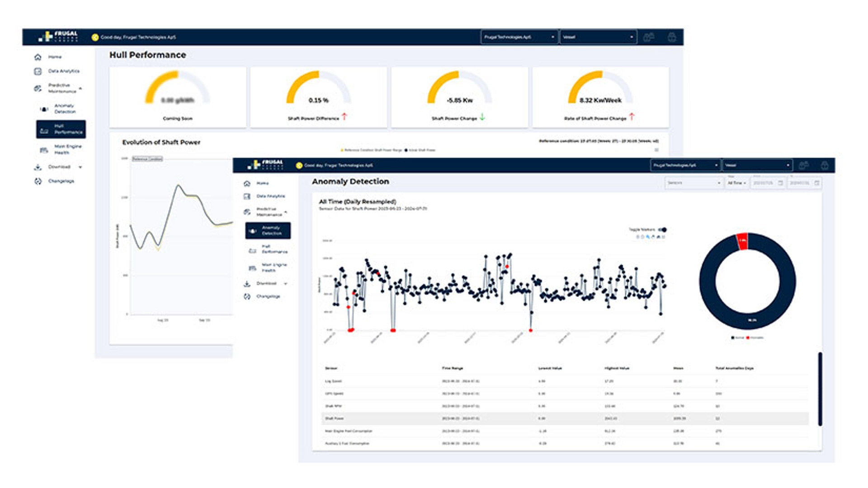Viewport: 868px width, 488px height.
Task: Select the Data Analytics sidebar icon
Action: pyautogui.click(x=247, y=196)
